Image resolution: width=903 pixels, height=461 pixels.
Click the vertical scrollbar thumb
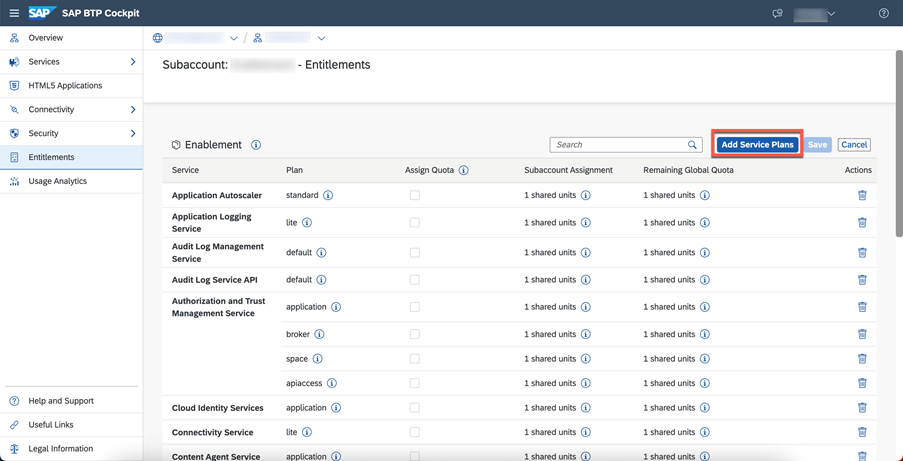899,143
